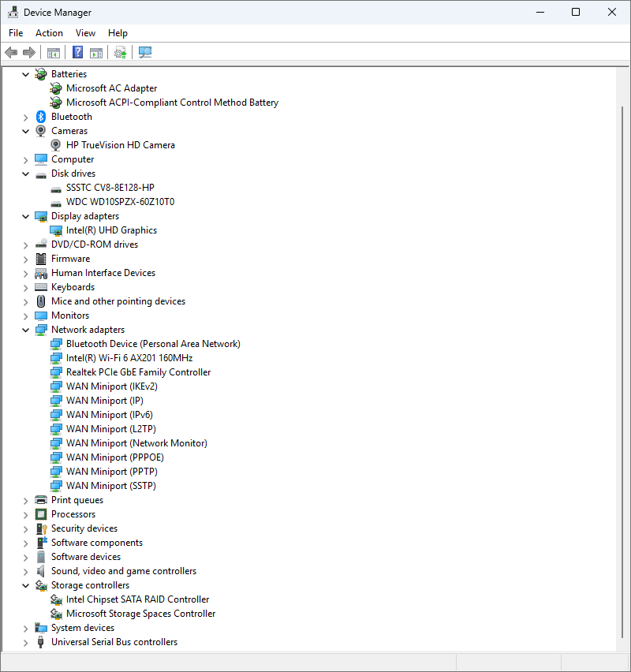Click the Sound speaker icon
This screenshot has height=672, width=631.
click(41, 571)
